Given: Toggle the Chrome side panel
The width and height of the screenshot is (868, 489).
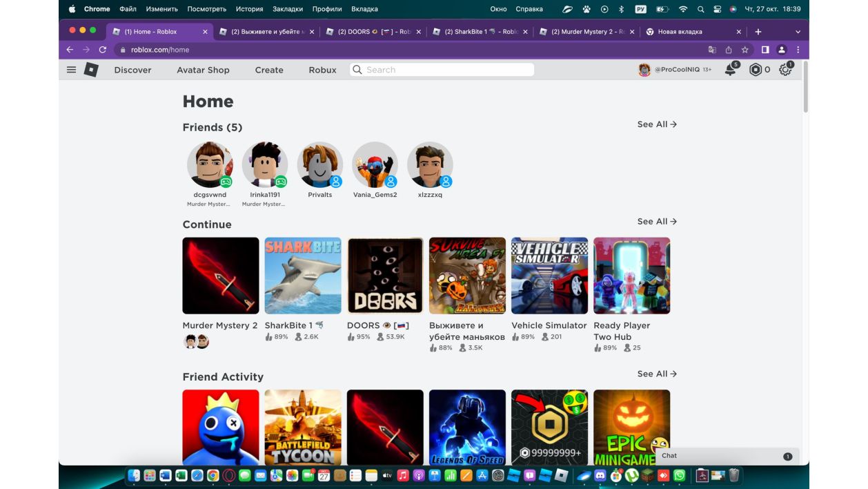Looking at the screenshot, I should pos(765,50).
